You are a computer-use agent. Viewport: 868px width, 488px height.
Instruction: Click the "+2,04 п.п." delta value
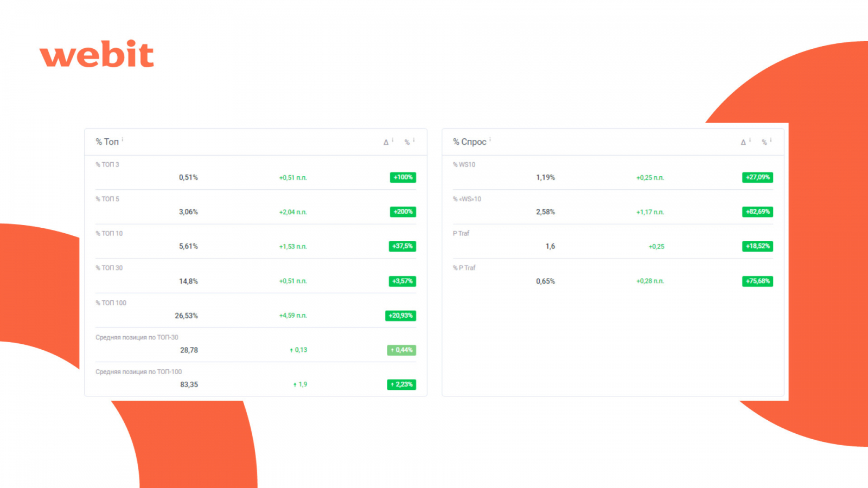click(293, 212)
